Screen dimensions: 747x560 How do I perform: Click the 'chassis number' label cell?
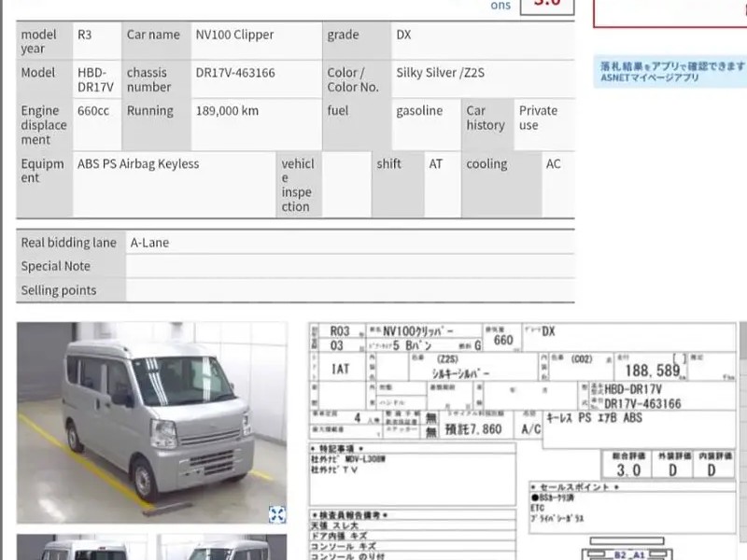coord(156,79)
